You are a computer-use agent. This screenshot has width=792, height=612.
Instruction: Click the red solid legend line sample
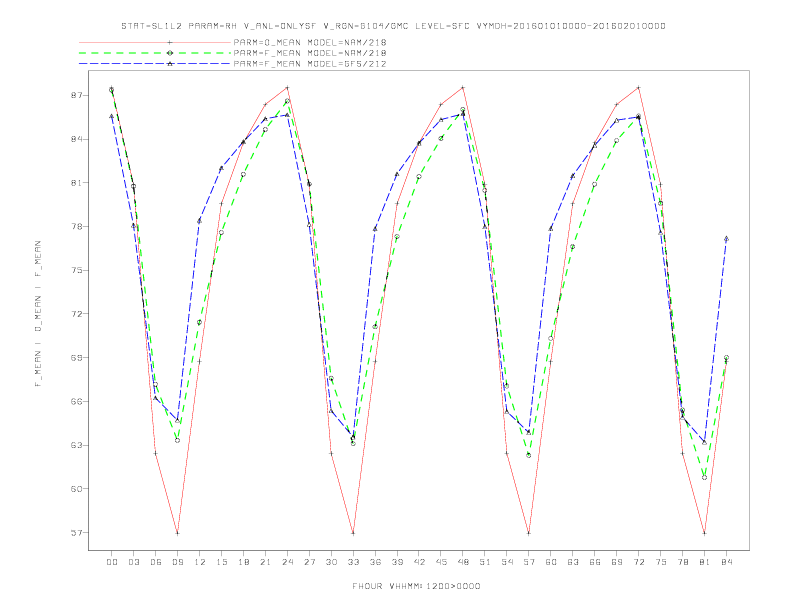pyautogui.click(x=155, y=42)
